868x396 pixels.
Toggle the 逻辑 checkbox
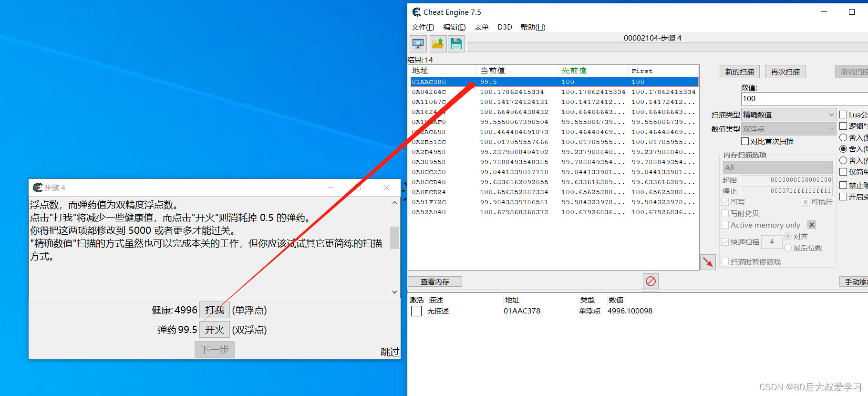pyautogui.click(x=843, y=126)
